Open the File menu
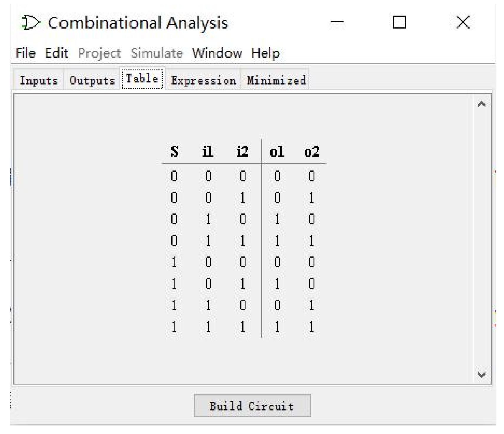Image resolution: width=504 pixels, height=434 pixels. [x=26, y=53]
